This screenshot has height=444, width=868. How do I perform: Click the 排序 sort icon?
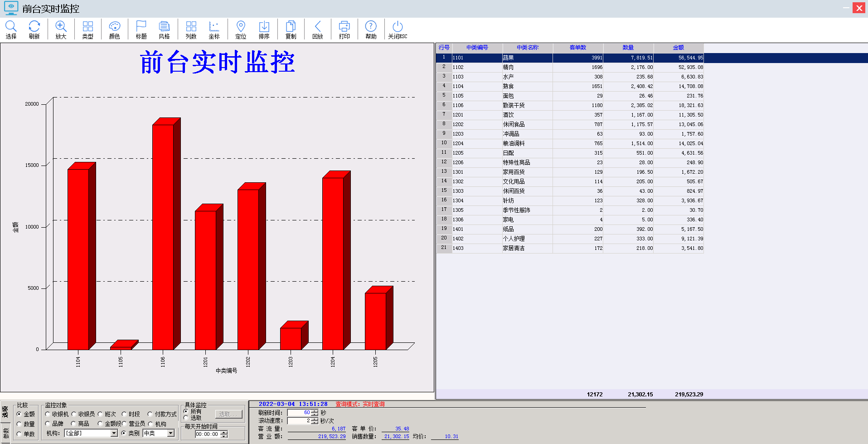(x=264, y=27)
